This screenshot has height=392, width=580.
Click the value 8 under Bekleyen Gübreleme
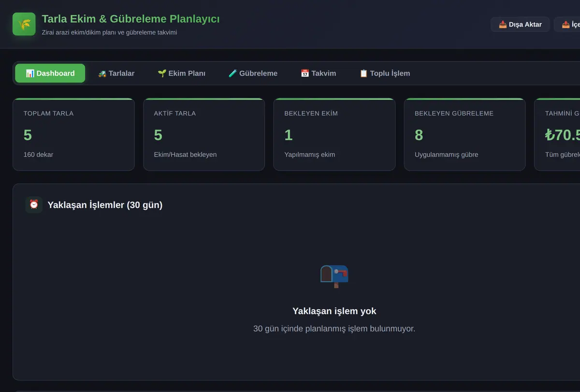click(x=419, y=135)
